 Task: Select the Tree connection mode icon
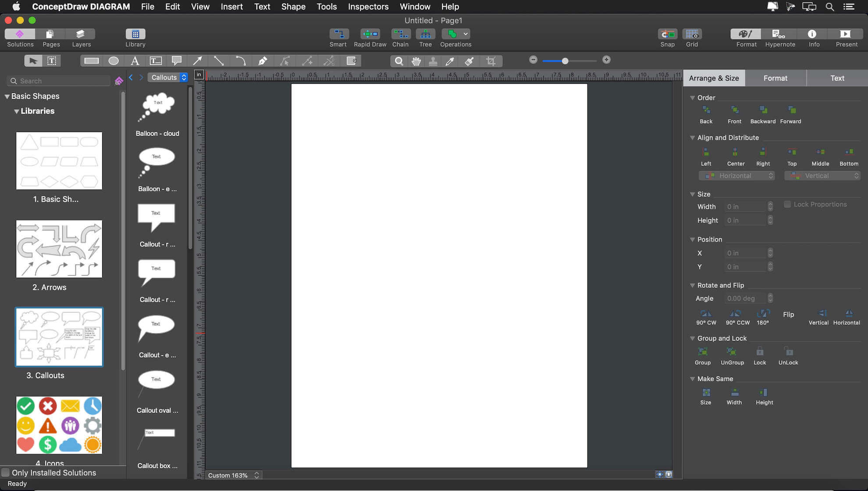coord(425,34)
